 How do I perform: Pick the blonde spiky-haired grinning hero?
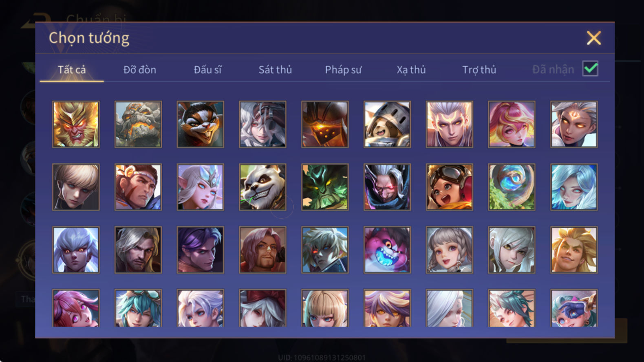pos(574,250)
